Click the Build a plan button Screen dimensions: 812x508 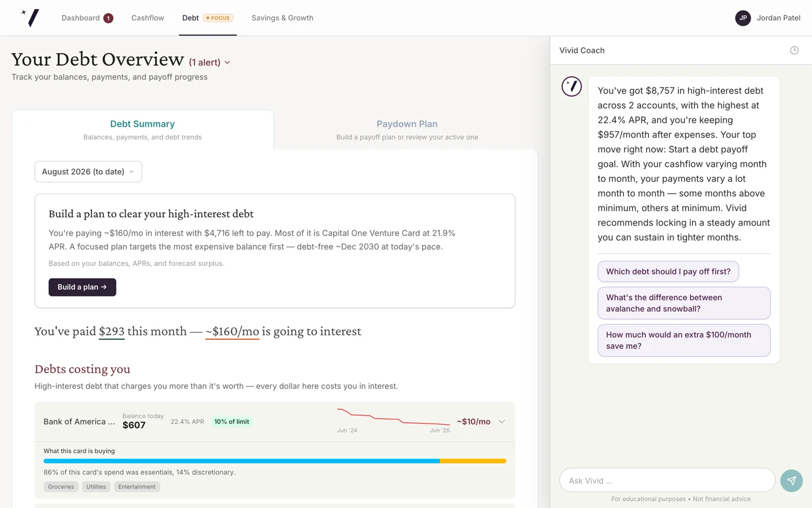(x=82, y=287)
